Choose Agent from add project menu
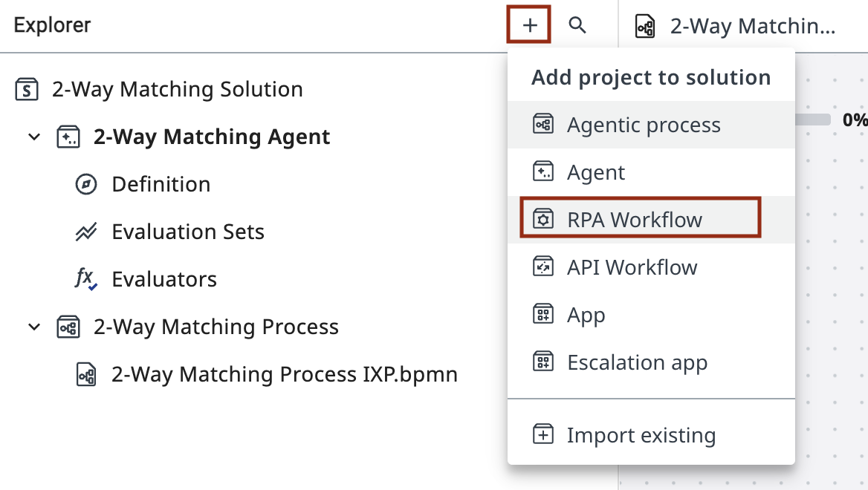The width and height of the screenshot is (868, 490). 651,172
